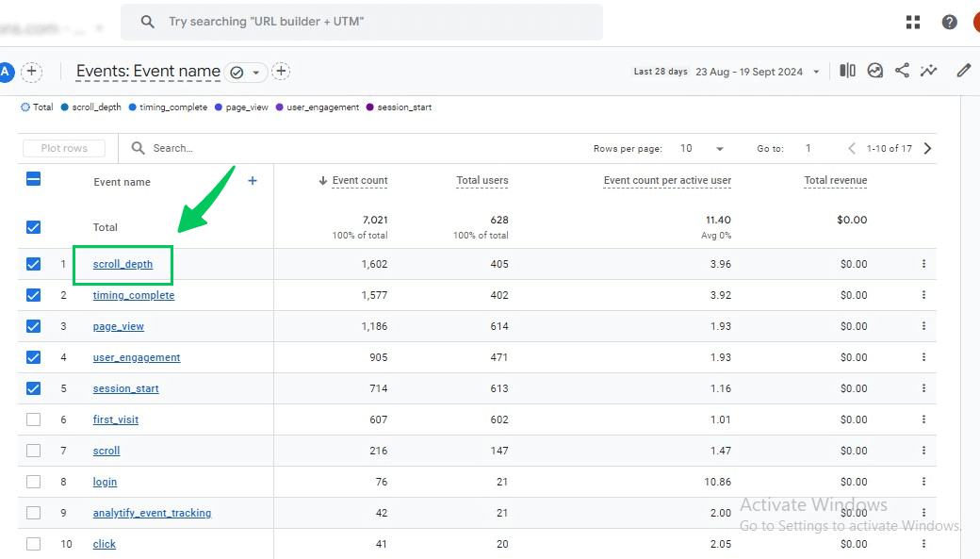Screen dimensions: 980x559
Task: Open the edit comparisons icon
Action: point(847,71)
